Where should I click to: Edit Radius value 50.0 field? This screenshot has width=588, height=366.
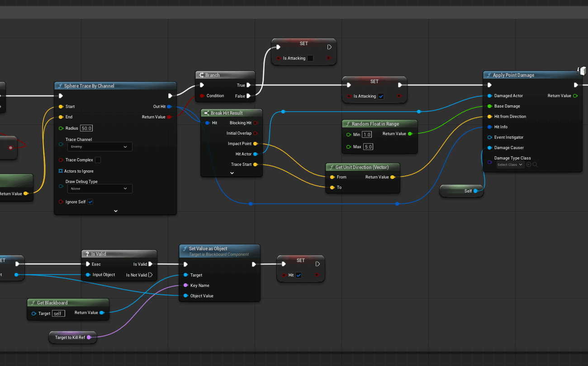coord(86,128)
